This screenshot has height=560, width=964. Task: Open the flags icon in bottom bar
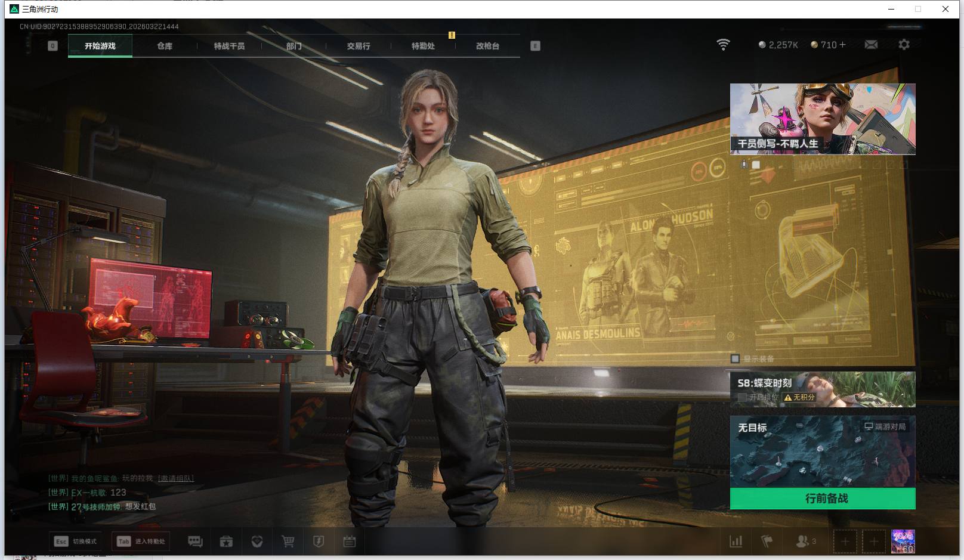point(767,542)
